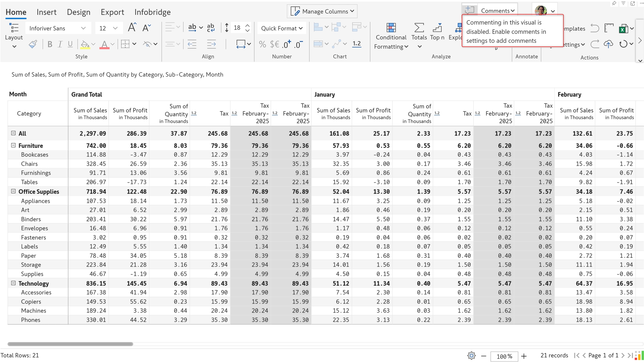644x363 pixels.
Task: Open settings gear in status bar
Action: point(471,356)
